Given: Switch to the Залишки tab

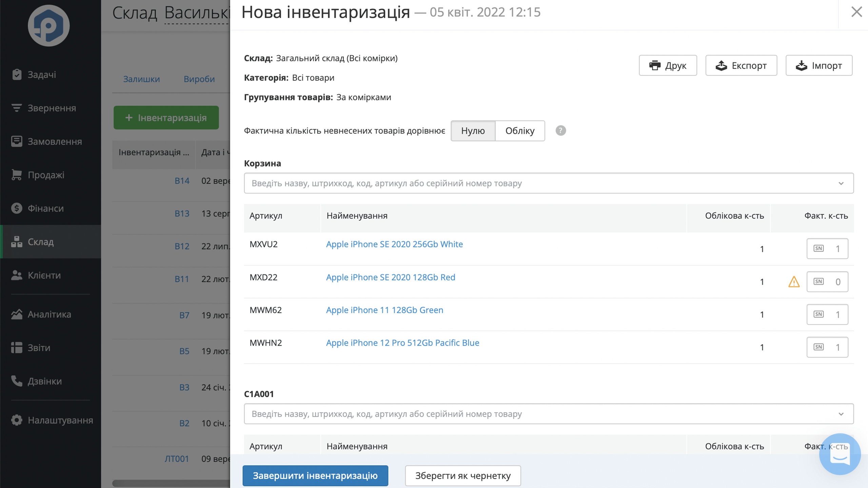Looking at the screenshot, I should coord(141,79).
